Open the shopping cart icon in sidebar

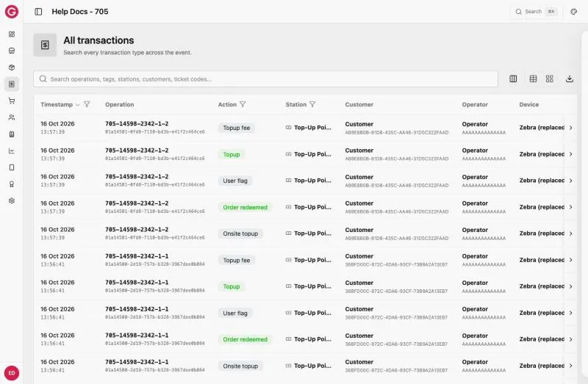point(12,101)
